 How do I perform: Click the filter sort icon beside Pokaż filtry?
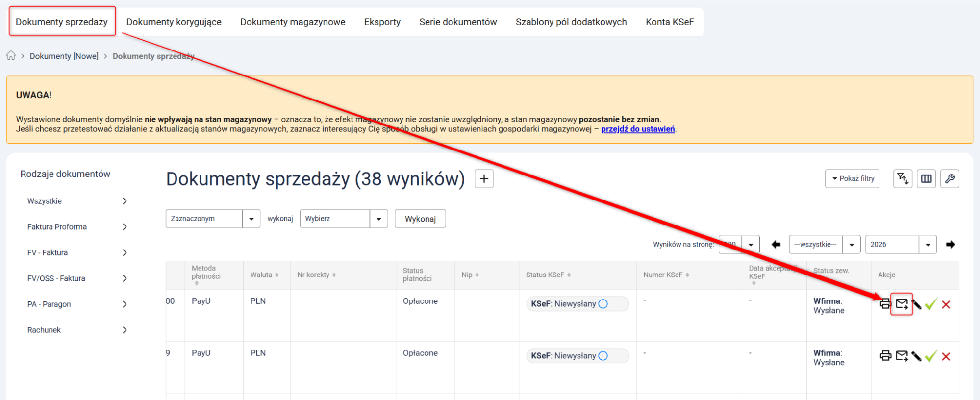click(903, 179)
